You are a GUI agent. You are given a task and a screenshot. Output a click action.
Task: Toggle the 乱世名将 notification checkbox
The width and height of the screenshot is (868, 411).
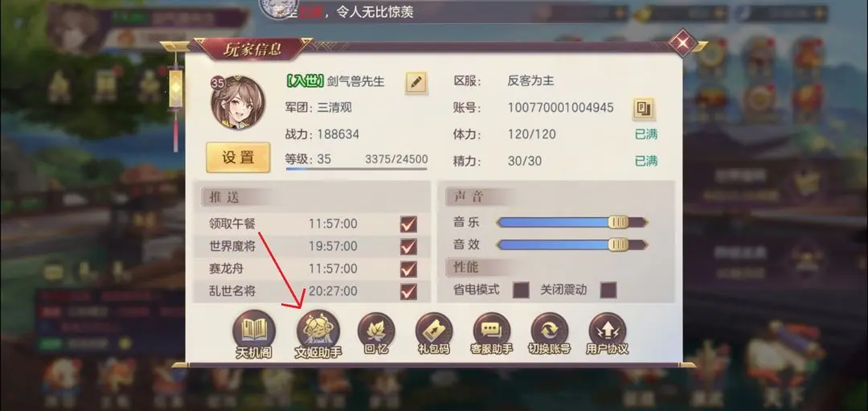408,291
